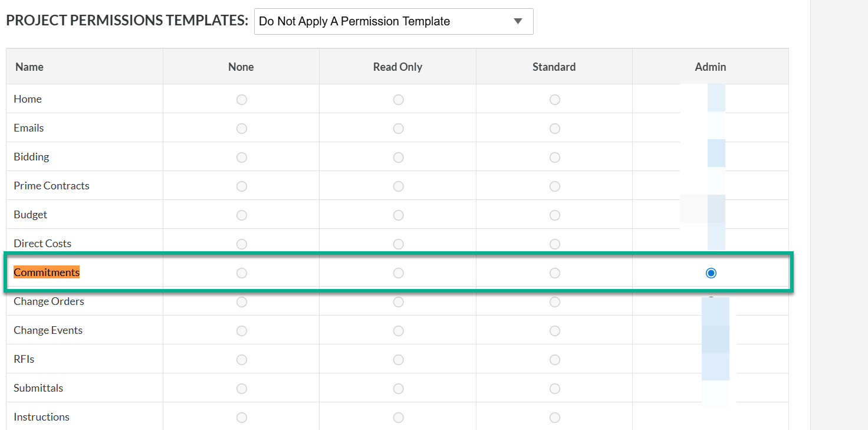Open the Project Permissions Templates dropdown
Image resolution: width=868 pixels, height=430 pixels.
tap(393, 22)
